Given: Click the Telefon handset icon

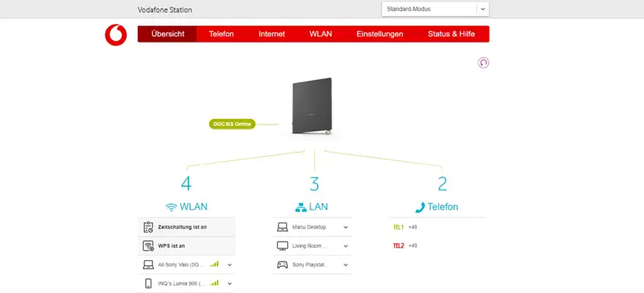Looking at the screenshot, I should 420,207.
